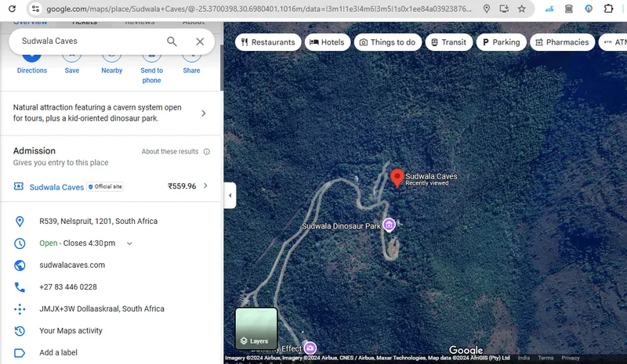This screenshot has height=364, width=627.
Task: Open the ₹559.96 admission price chevron
Action: click(x=205, y=186)
